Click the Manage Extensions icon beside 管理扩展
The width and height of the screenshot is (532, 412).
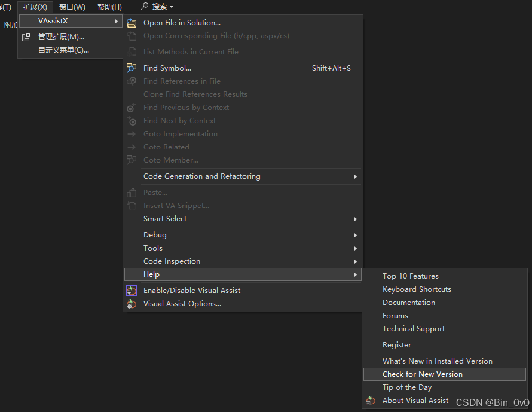click(x=26, y=37)
